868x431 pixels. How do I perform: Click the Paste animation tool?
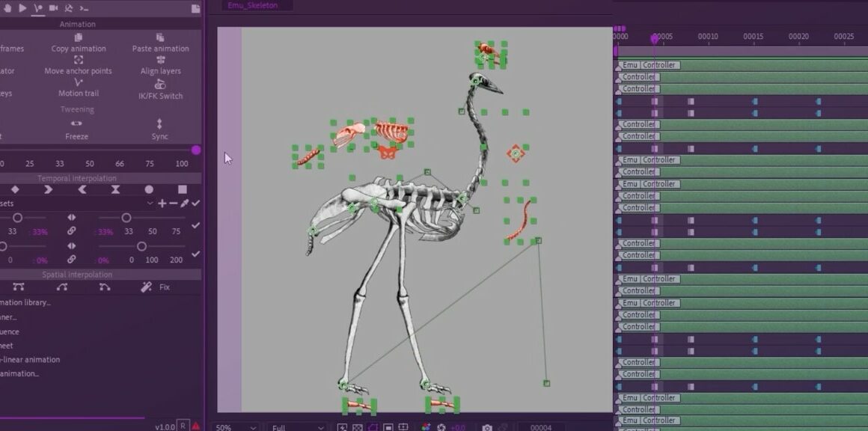[x=160, y=37]
